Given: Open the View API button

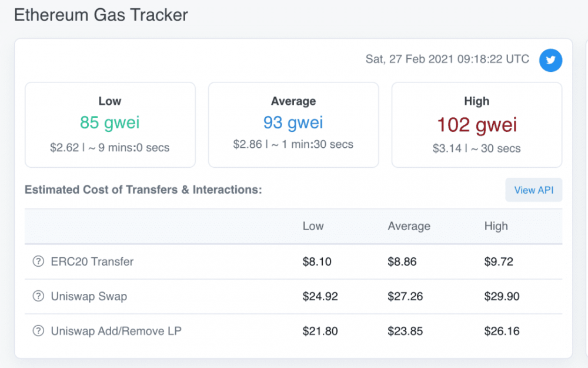Looking at the screenshot, I should click(533, 190).
